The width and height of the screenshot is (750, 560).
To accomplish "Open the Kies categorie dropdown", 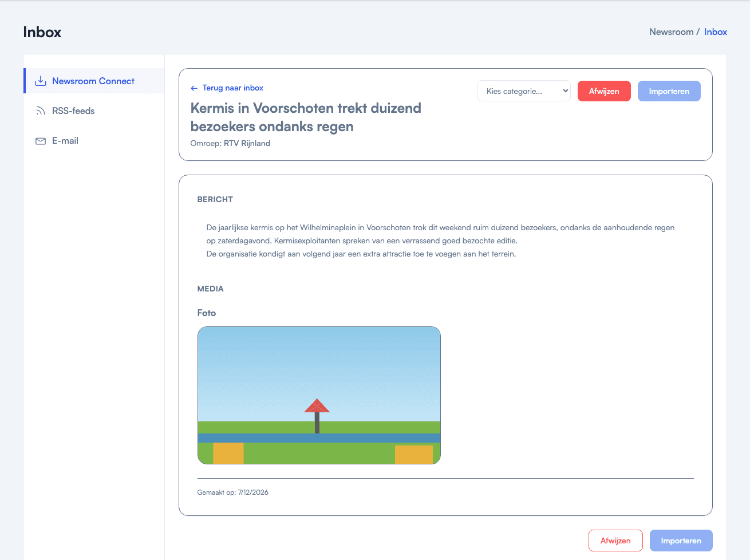I will [524, 91].
